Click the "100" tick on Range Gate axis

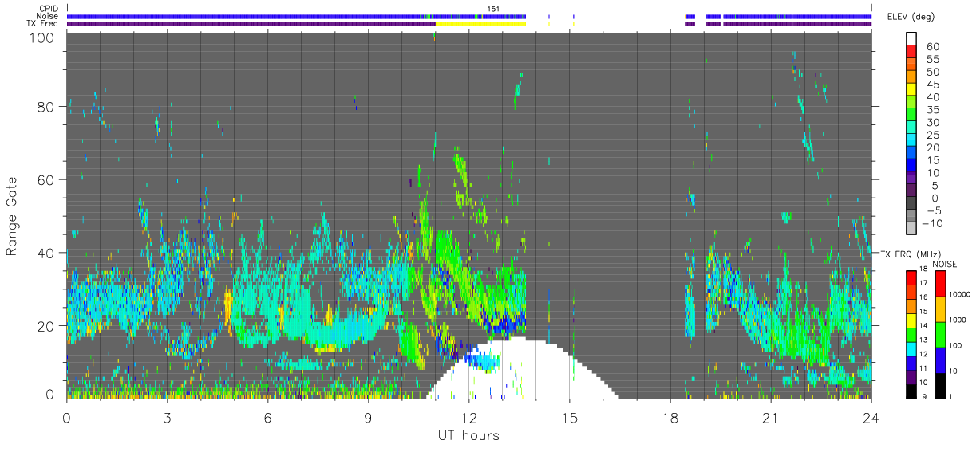42,37
